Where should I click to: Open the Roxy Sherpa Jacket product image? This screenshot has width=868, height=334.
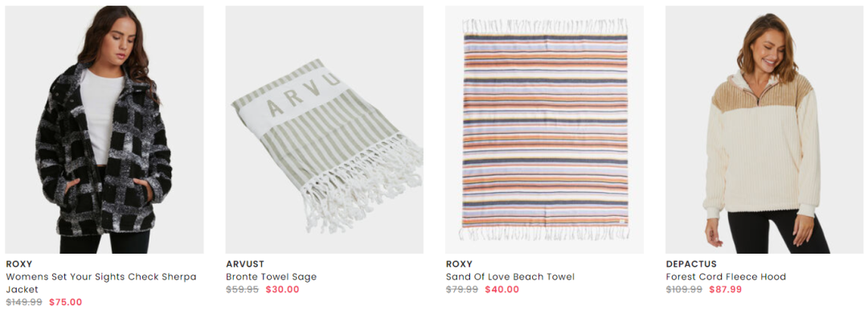pos(104,129)
